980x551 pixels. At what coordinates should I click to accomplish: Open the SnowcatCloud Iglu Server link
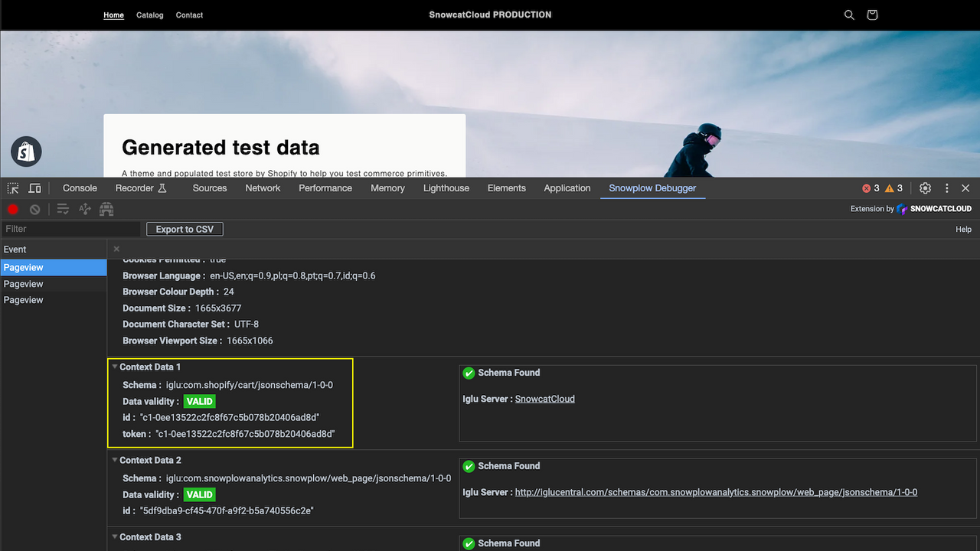click(546, 398)
